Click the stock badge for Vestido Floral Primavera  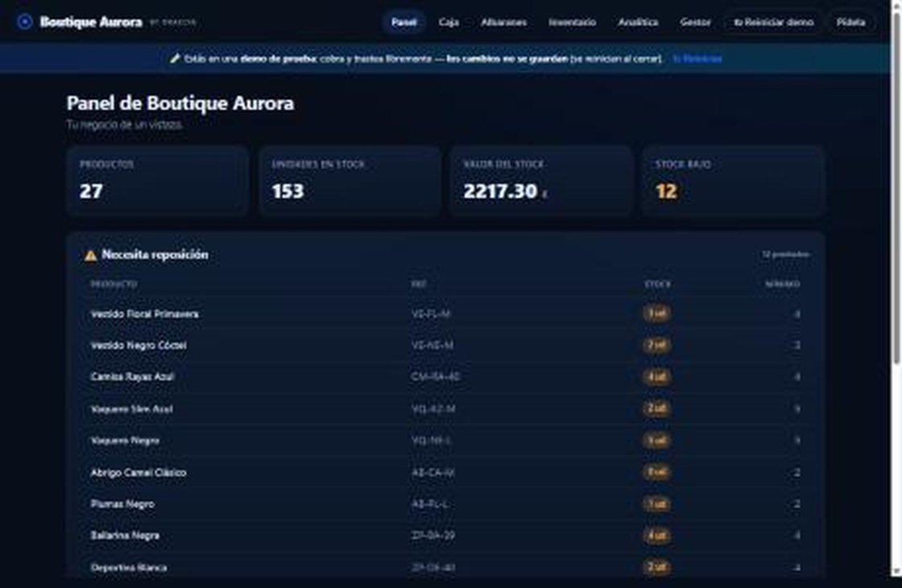pyautogui.click(x=656, y=313)
